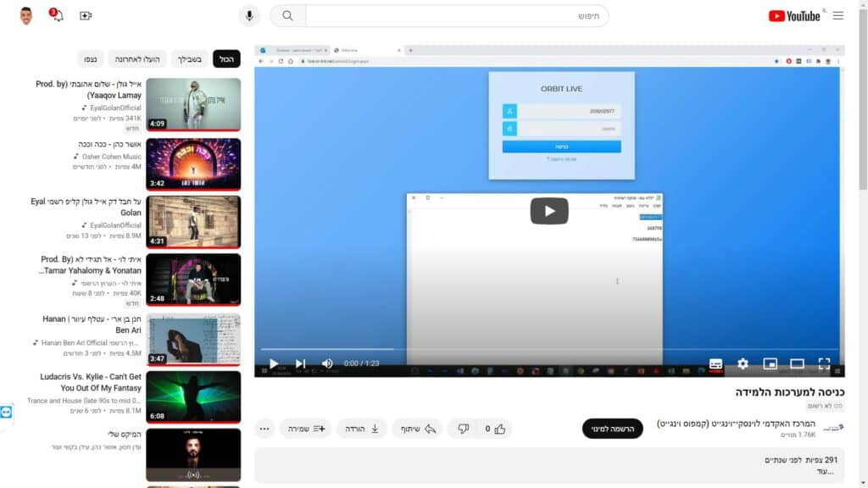Open the more actions three-dot menu
The width and height of the screenshot is (868, 488).
point(264,429)
